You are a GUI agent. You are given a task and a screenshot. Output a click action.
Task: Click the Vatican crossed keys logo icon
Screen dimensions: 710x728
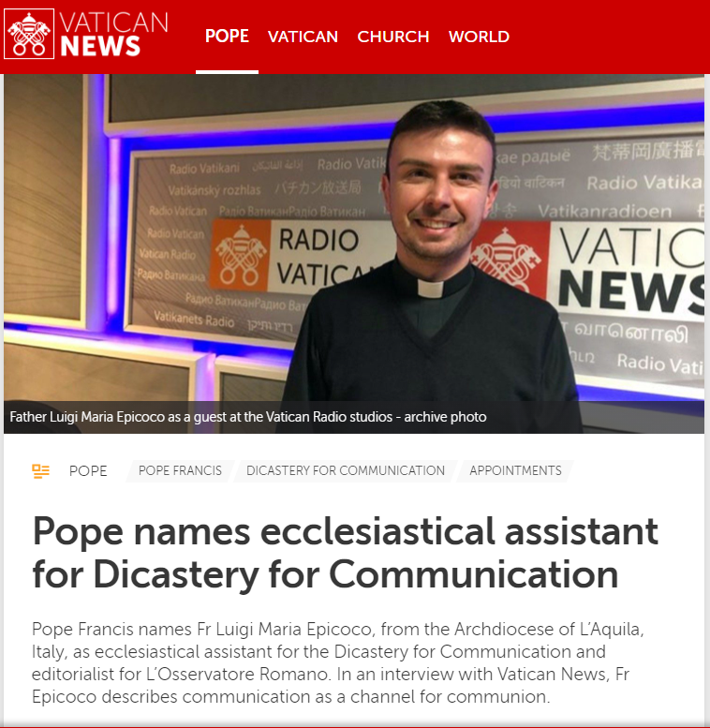pyautogui.click(x=29, y=34)
